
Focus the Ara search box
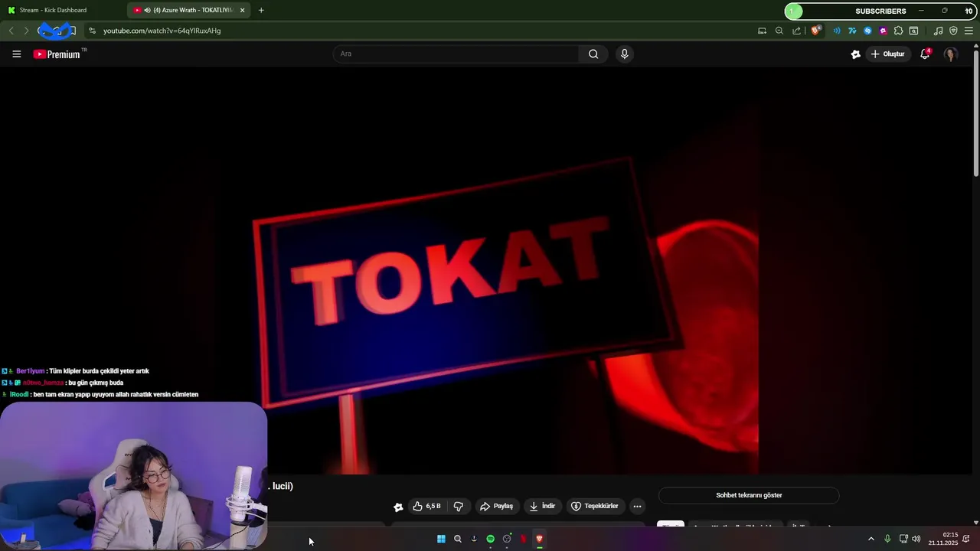coord(456,54)
